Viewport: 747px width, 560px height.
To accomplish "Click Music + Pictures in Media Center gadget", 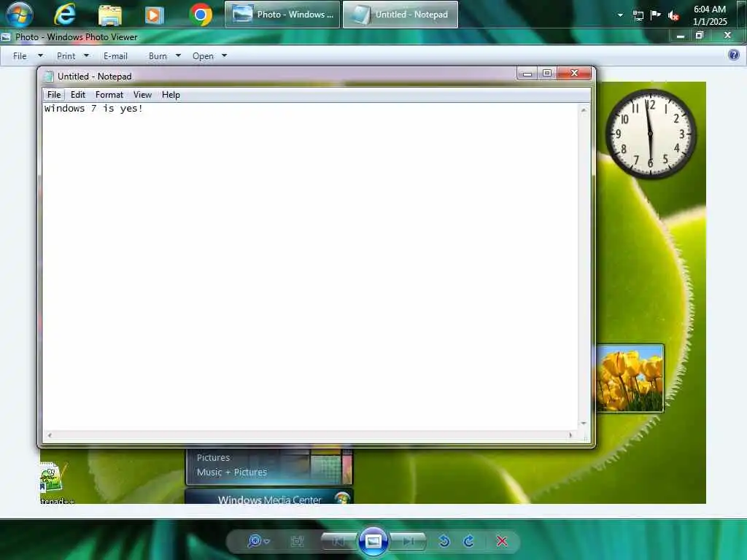I will [232, 472].
